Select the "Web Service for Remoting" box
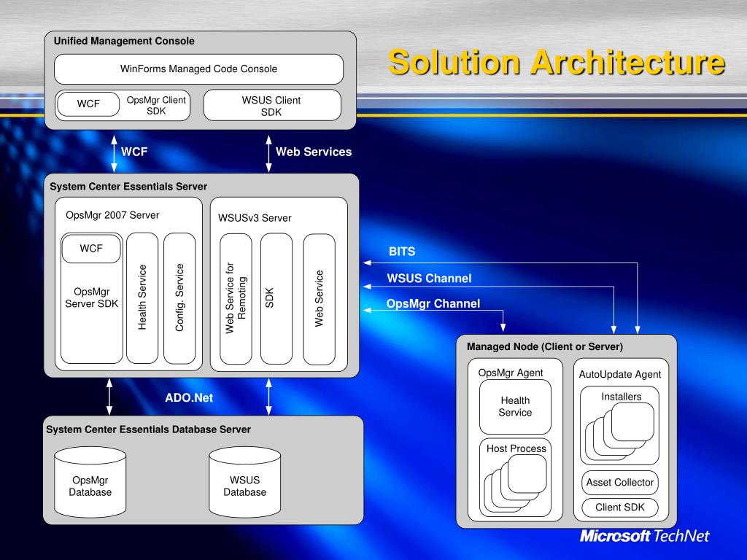The height and width of the screenshot is (560, 747). [x=236, y=298]
